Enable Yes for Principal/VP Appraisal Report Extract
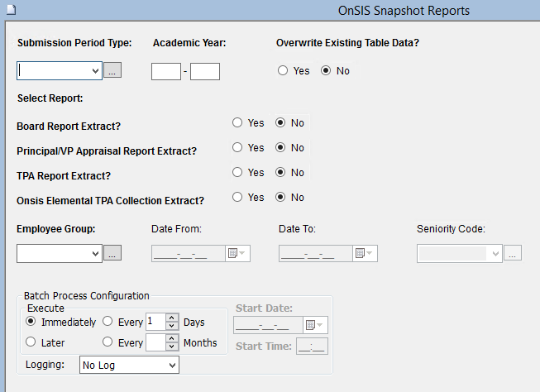 (237, 147)
